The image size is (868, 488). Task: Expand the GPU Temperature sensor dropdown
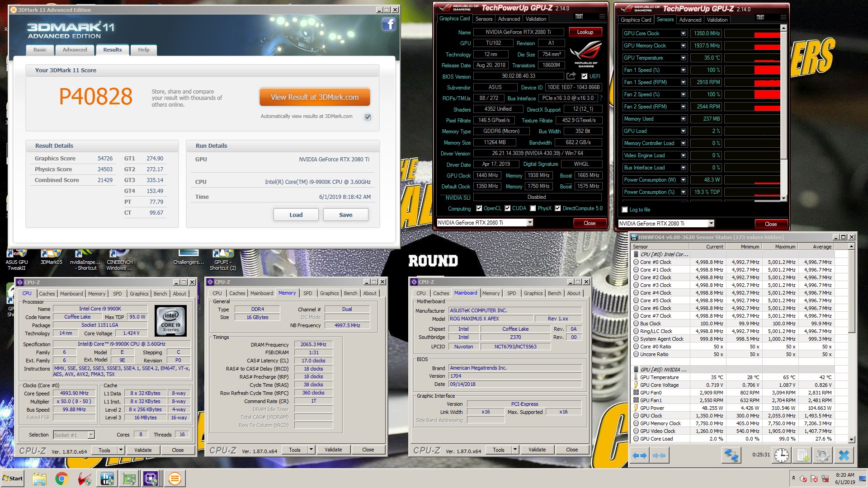pos(683,58)
